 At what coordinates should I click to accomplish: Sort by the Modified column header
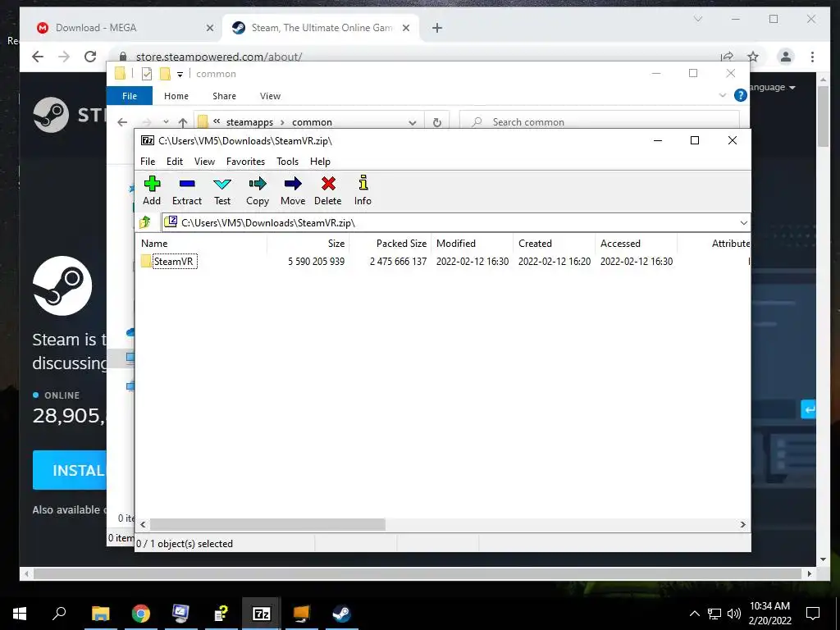[x=472, y=243]
